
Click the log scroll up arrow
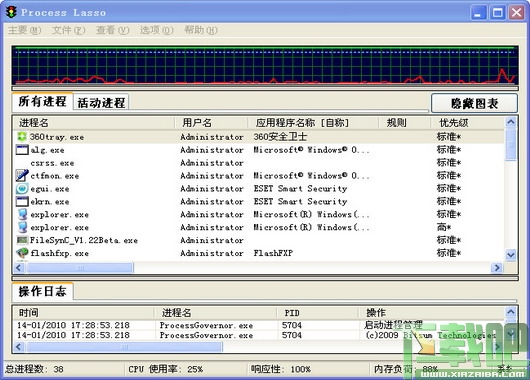pyautogui.click(x=511, y=311)
